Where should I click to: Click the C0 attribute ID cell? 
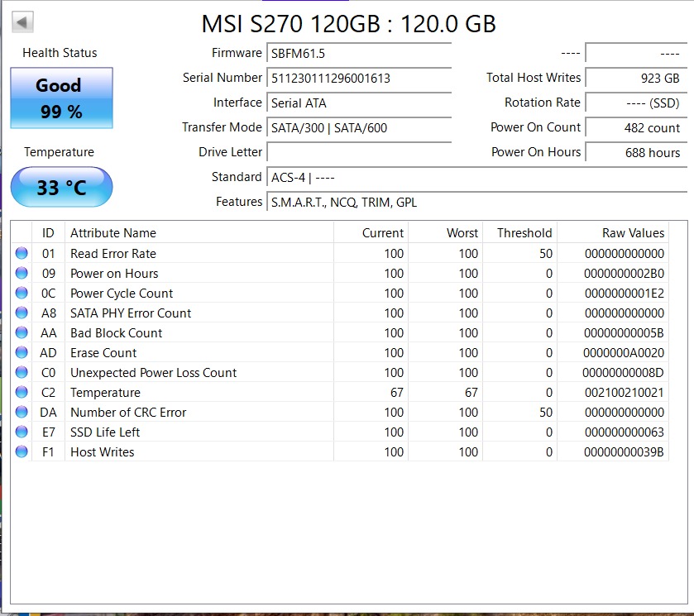[49, 373]
